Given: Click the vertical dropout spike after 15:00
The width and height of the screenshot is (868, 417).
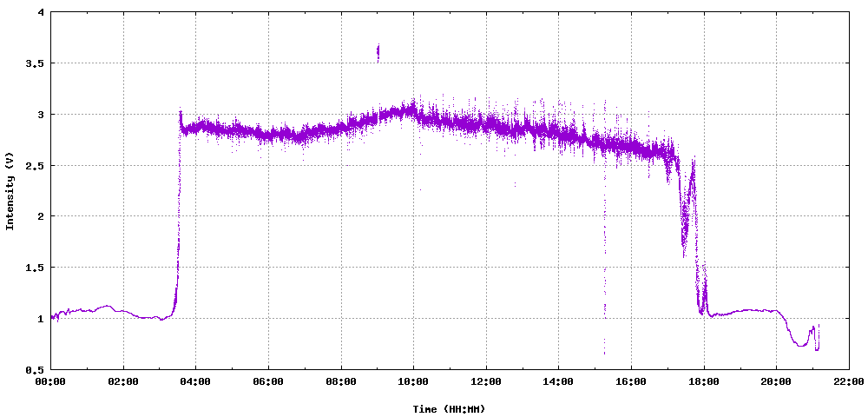Looking at the screenshot, I should click(604, 227).
